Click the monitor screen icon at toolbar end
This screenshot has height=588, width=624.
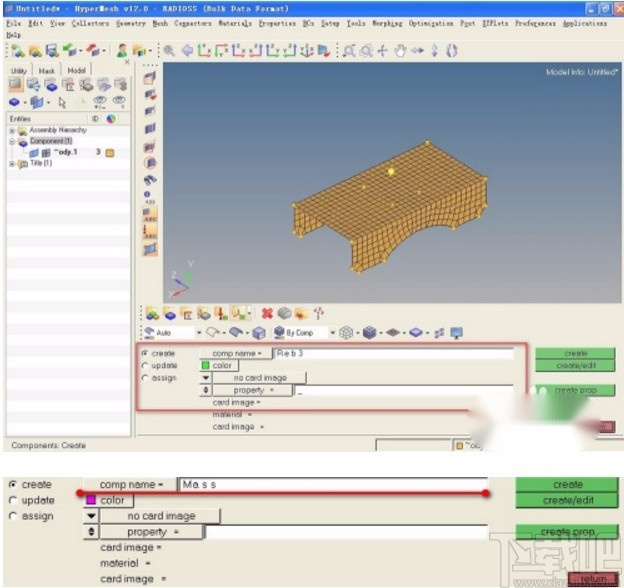456,333
